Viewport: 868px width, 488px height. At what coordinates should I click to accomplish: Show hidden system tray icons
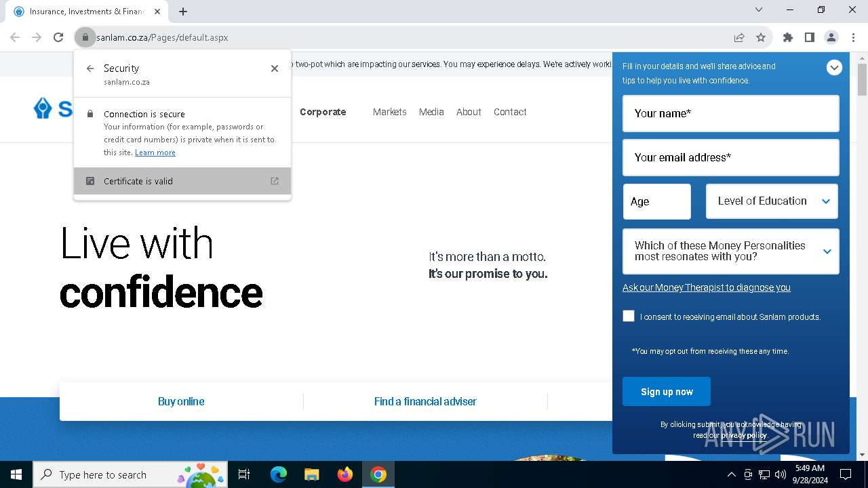731,474
